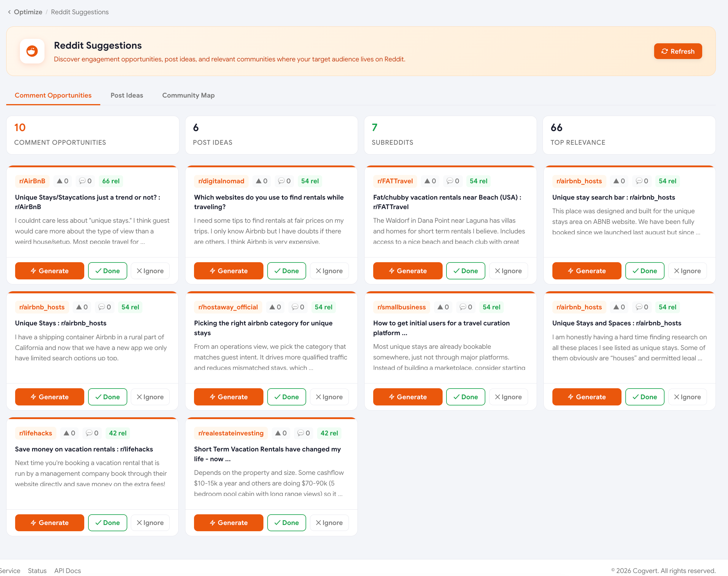Mark r/FATTravel card as Done
The image size is (728, 576).
(x=466, y=271)
